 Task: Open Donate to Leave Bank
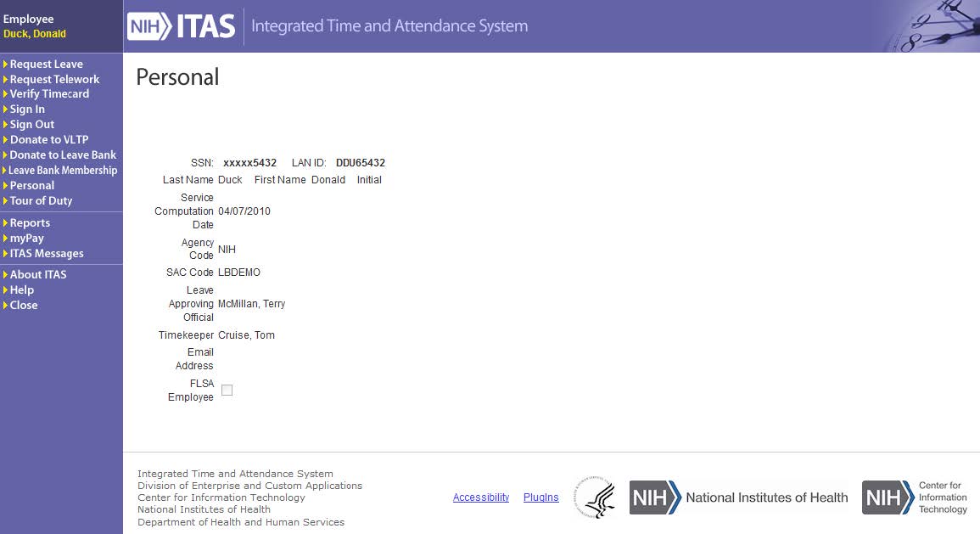pyautogui.click(x=63, y=155)
